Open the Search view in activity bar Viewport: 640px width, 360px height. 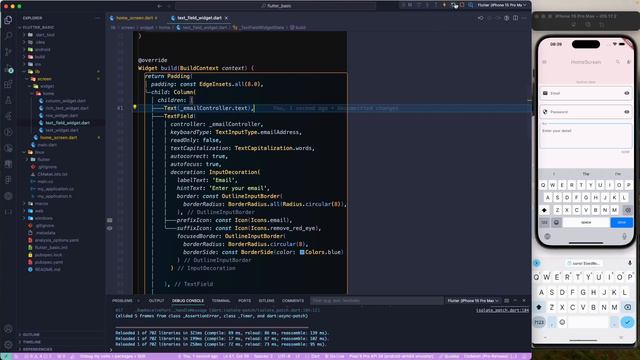click(8, 36)
